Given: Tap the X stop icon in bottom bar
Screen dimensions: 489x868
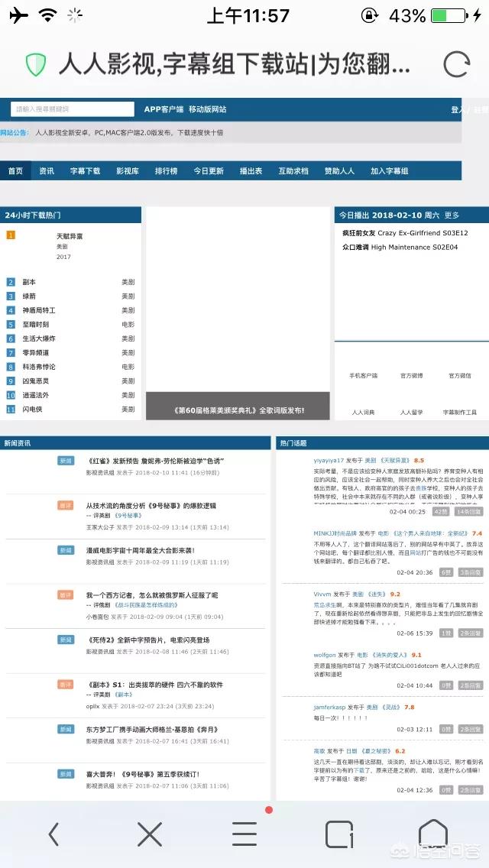Looking at the screenshot, I should [150, 834].
